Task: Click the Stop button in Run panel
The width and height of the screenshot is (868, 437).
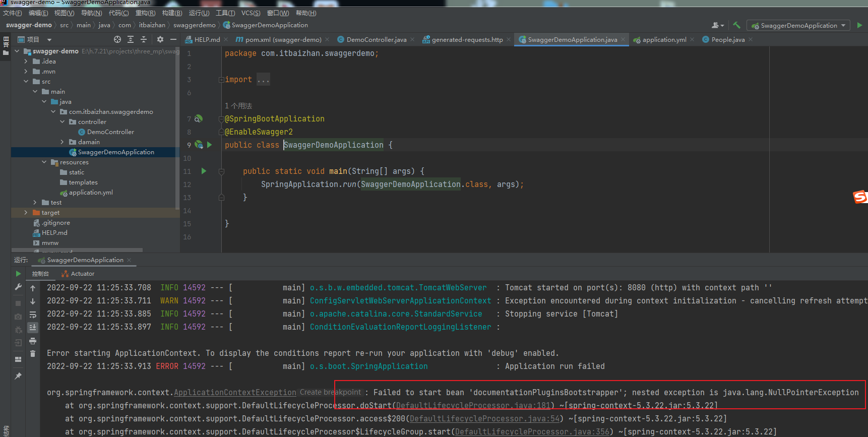Action: point(18,303)
